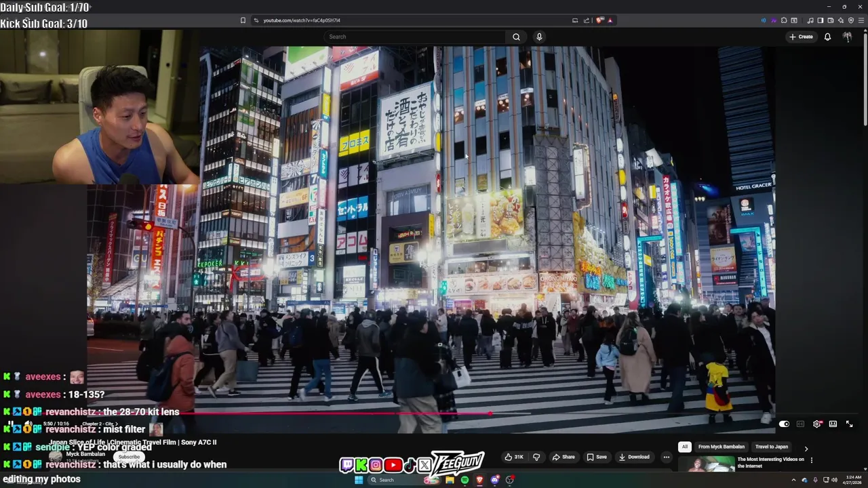Viewport: 868px width, 488px height.
Task: Select Travel to Japan chip
Action: 772,447
